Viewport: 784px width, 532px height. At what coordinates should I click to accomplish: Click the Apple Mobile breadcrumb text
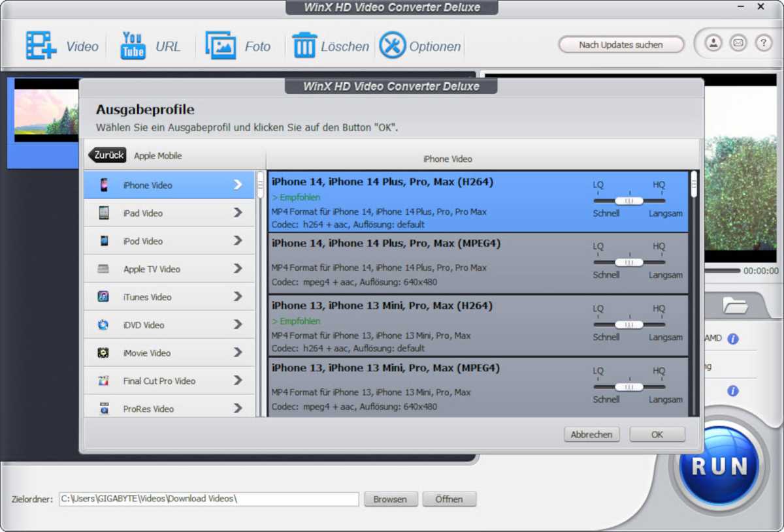tap(158, 156)
